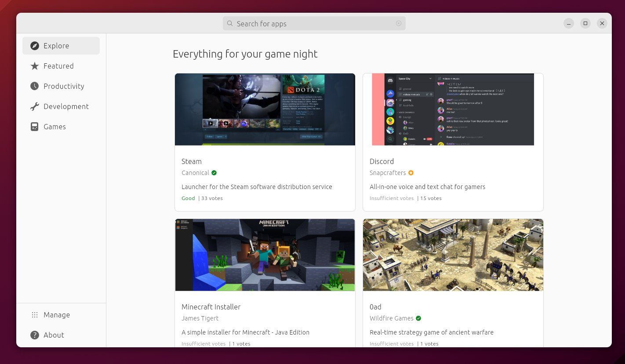Click the Manage grid icon
Image resolution: width=625 pixels, height=364 pixels.
coord(34,315)
